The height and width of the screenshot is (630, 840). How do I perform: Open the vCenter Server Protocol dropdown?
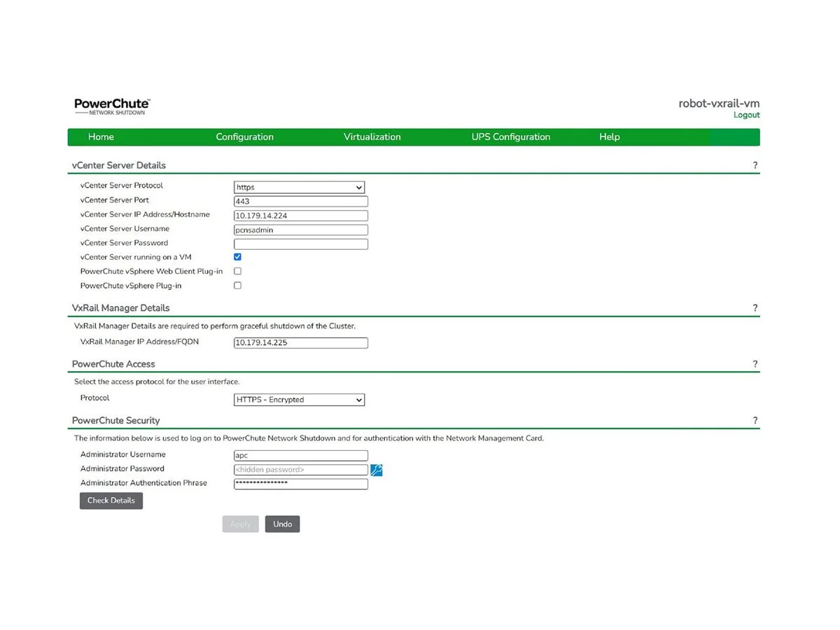pos(299,187)
